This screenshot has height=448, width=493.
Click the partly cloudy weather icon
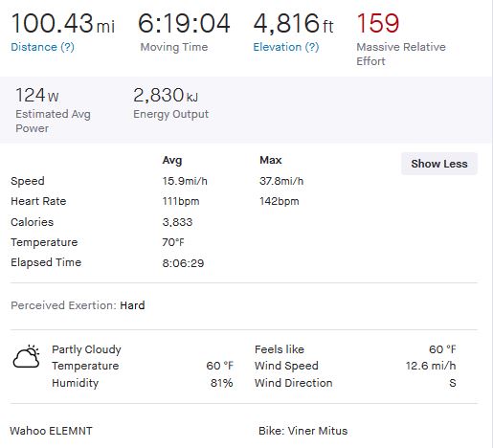tap(26, 356)
